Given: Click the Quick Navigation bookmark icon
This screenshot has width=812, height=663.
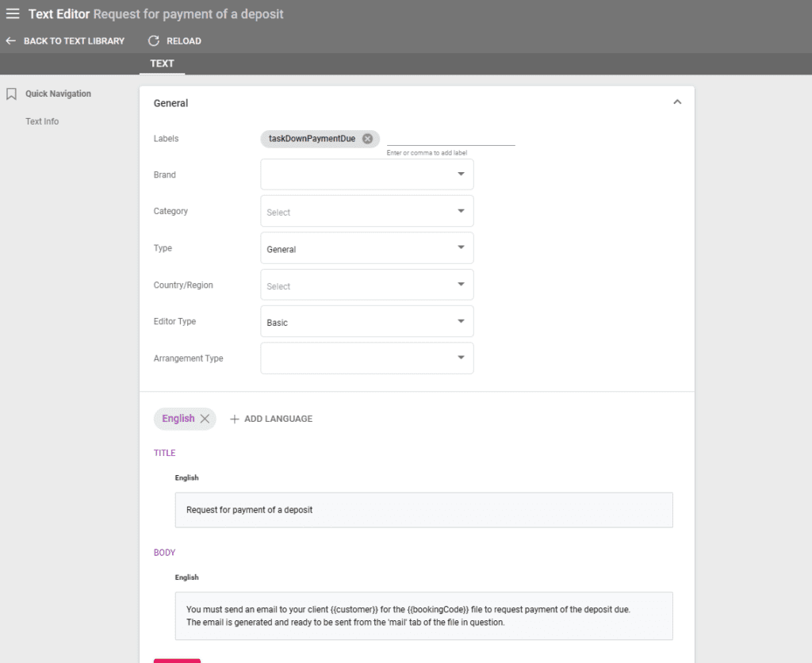Looking at the screenshot, I should pyautogui.click(x=10, y=94).
